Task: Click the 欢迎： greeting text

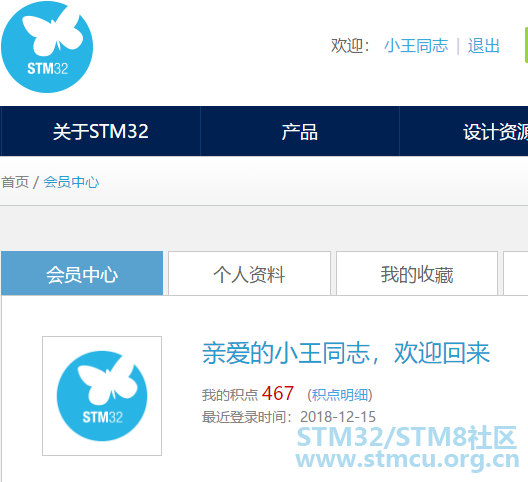Action: tap(350, 46)
